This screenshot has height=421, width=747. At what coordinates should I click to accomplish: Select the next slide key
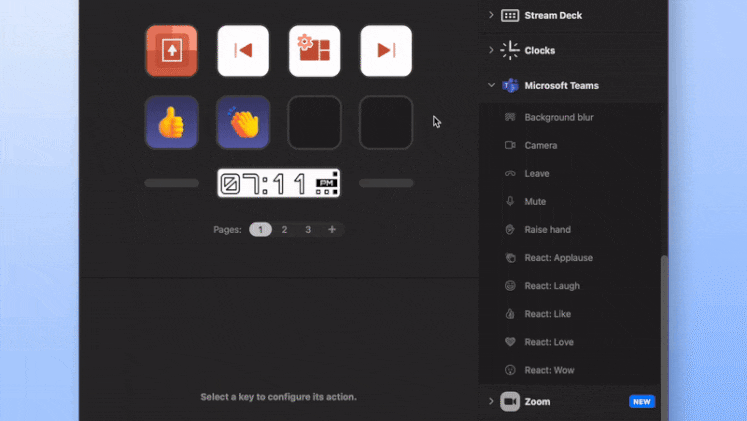tap(386, 51)
